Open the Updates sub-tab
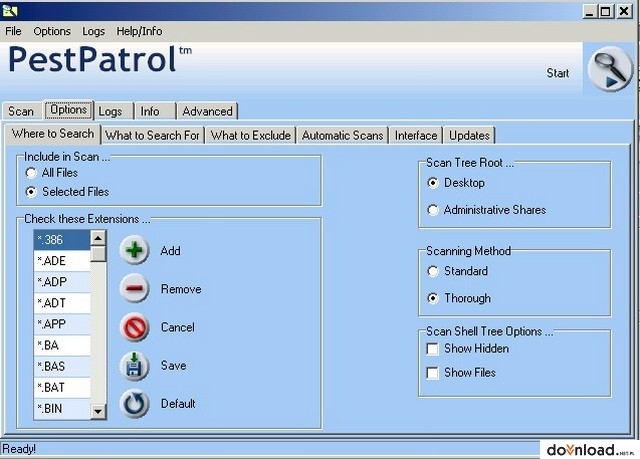 tap(469, 135)
